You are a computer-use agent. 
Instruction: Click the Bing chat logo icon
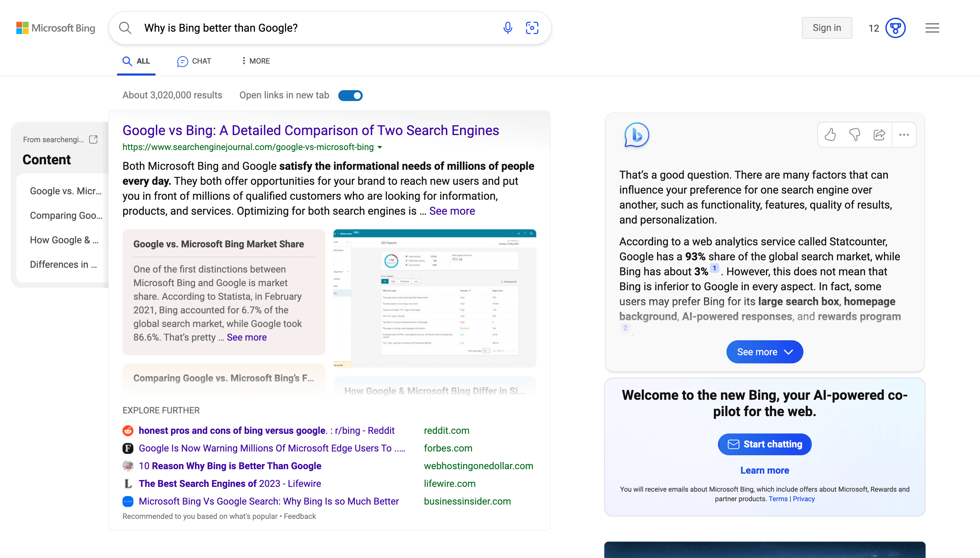click(x=637, y=135)
